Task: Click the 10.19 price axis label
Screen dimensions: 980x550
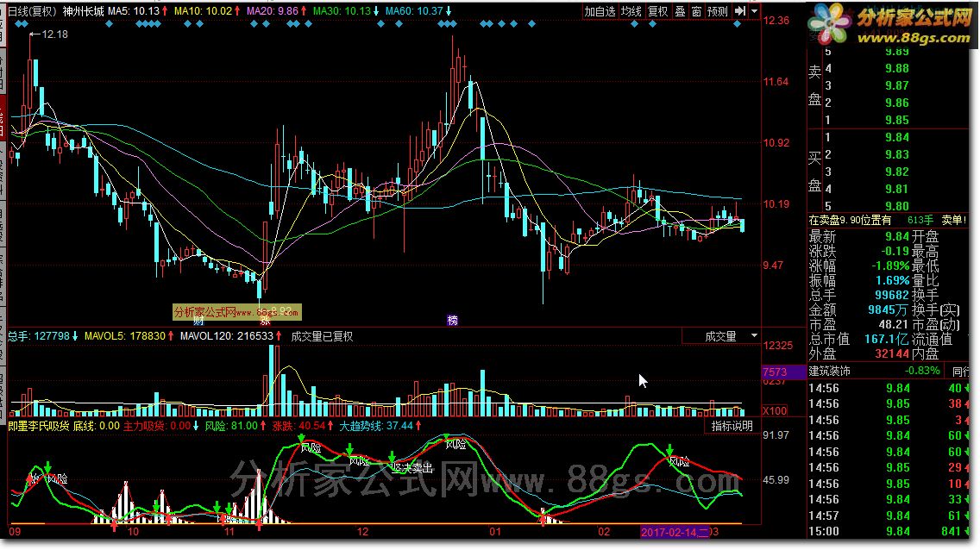Action: 776,204
